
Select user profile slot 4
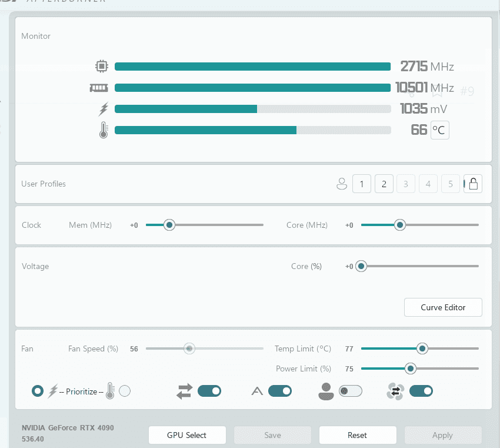click(x=428, y=184)
